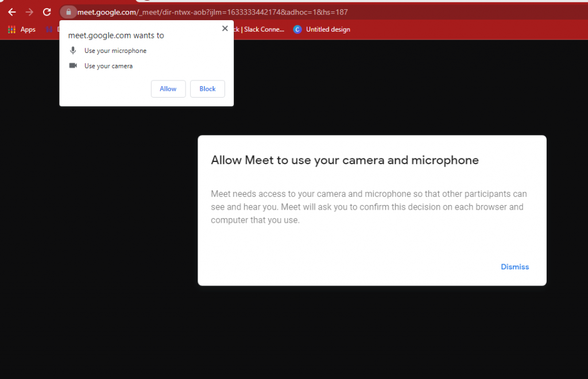Click the browser back arrow

click(x=11, y=11)
